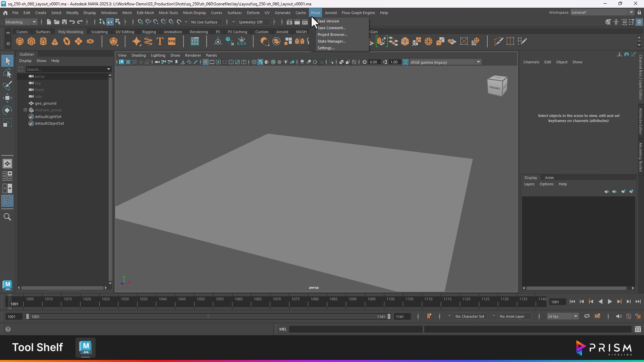
Task: Open Project Browser from the Prism menu
Action: tap(332, 35)
